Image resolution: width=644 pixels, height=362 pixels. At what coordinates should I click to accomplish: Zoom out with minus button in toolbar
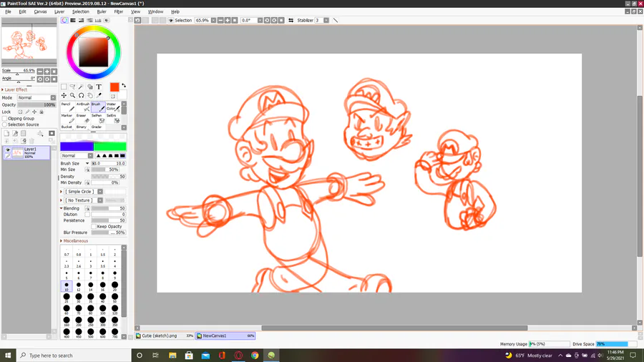pyautogui.click(x=220, y=20)
